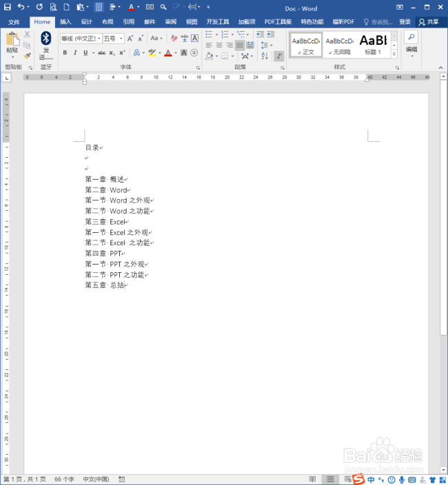This screenshot has height=485, width=448.
Task: Save the document from the quick access toolbar
Action: [7, 7]
